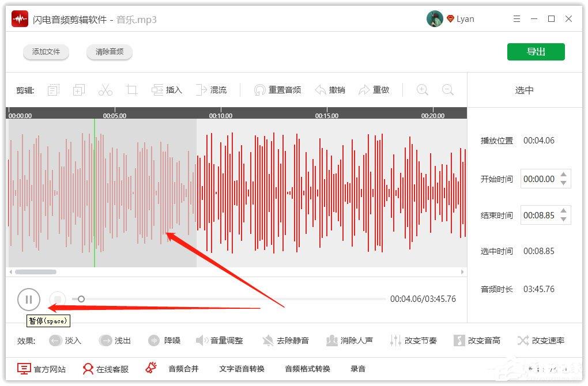
Task: Click the playback progress slider handle
Action: [x=81, y=299]
